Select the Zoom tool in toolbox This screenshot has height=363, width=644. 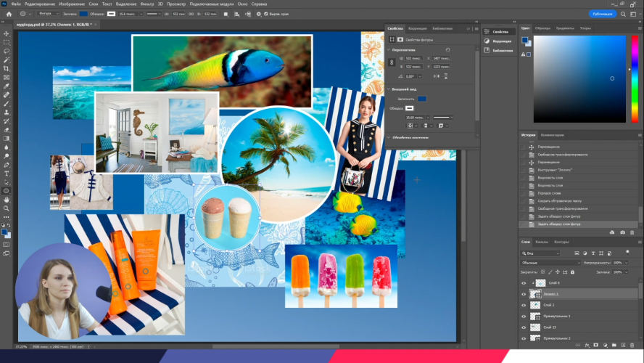tap(6, 208)
